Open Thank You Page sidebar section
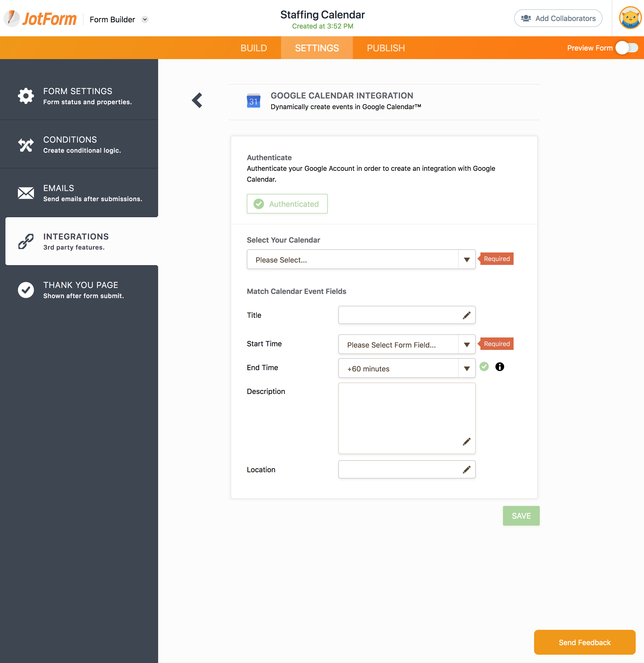644x663 pixels. tap(79, 290)
